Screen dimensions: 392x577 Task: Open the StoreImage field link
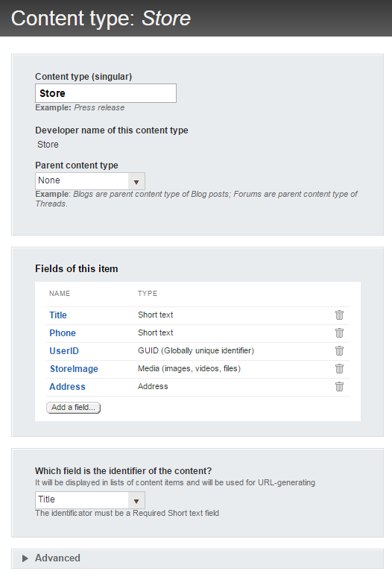pyautogui.click(x=74, y=369)
